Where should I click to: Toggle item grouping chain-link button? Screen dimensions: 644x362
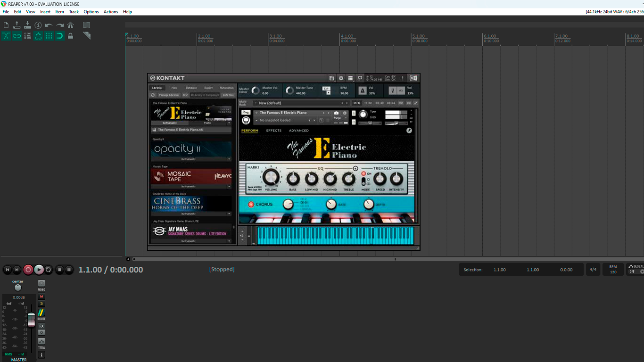pos(17,36)
